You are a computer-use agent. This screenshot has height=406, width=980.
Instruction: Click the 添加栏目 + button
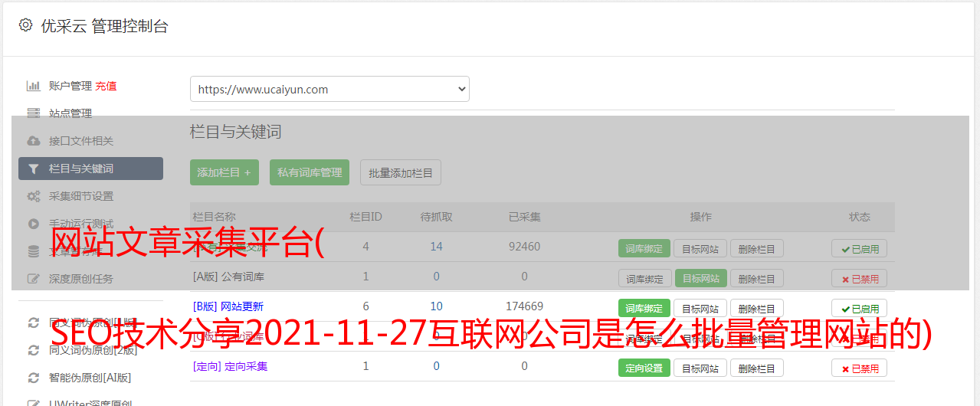click(x=225, y=172)
